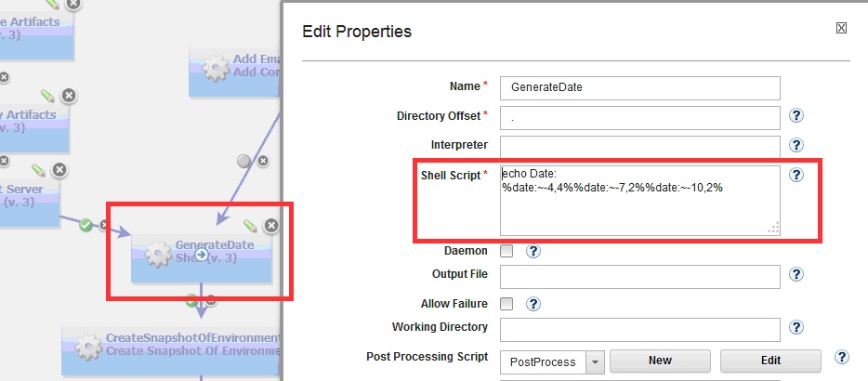Click edit pencil on the Server step
This screenshot has height=381, width=868.
38,170
